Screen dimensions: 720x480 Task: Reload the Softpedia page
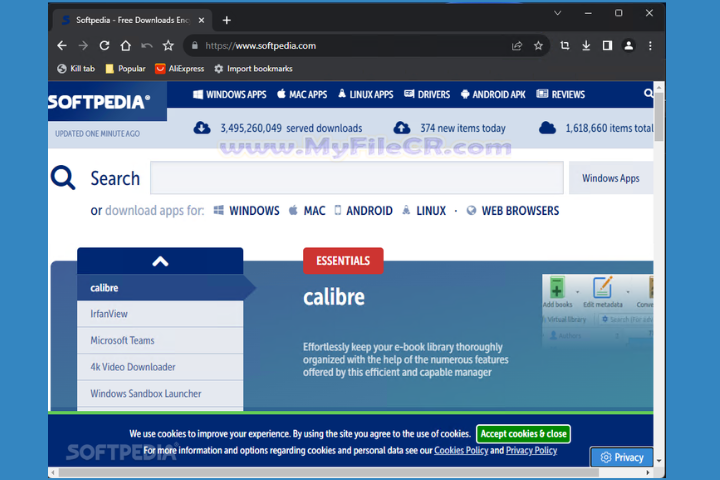pos(104,45)
